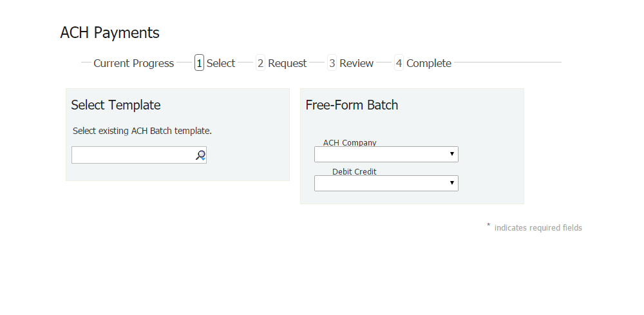644x315 pixels.
Task: Click the Current Progress label
Action: click(x=133, y=63)
